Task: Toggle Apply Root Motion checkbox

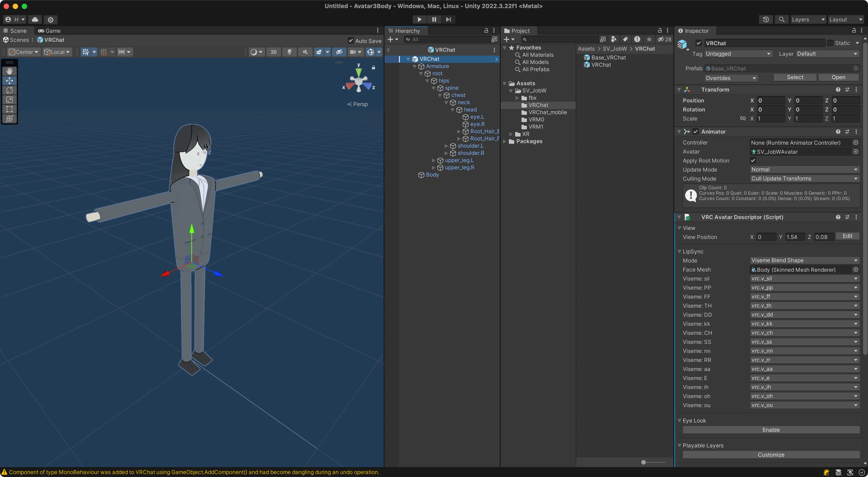Action: point(753,161)
